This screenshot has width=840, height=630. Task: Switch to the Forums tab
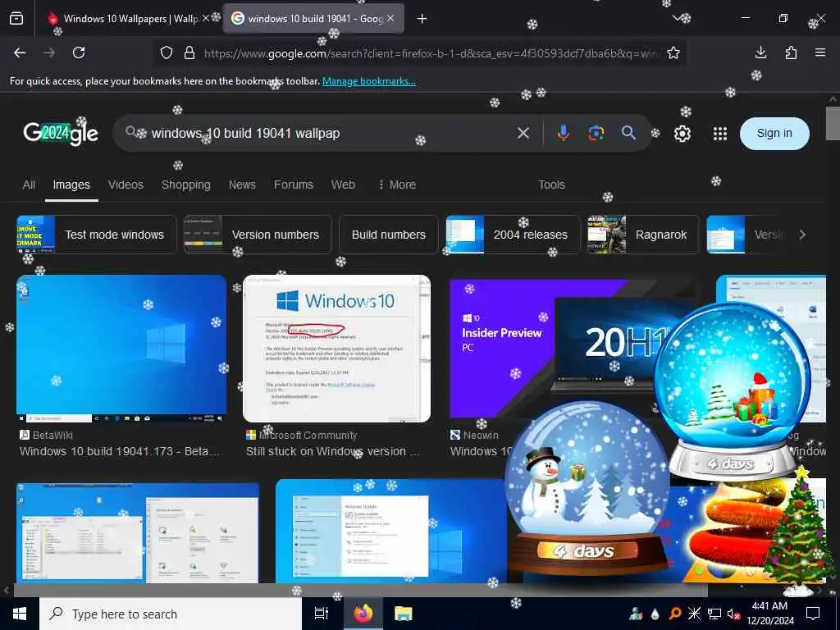coord(294,185)
